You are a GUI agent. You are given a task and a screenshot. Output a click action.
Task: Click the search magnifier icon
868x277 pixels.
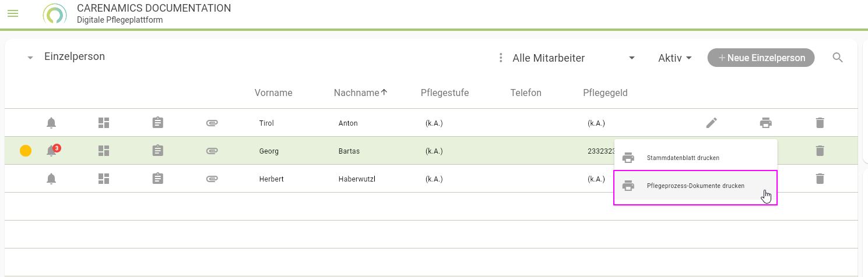[x=838, y=58]
